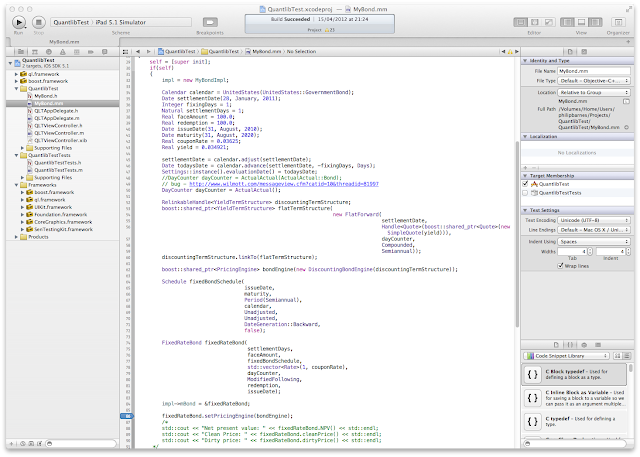Toggle the debug area view button
The height and width of the screenshot is (457, 640).
tap(581, 22)
